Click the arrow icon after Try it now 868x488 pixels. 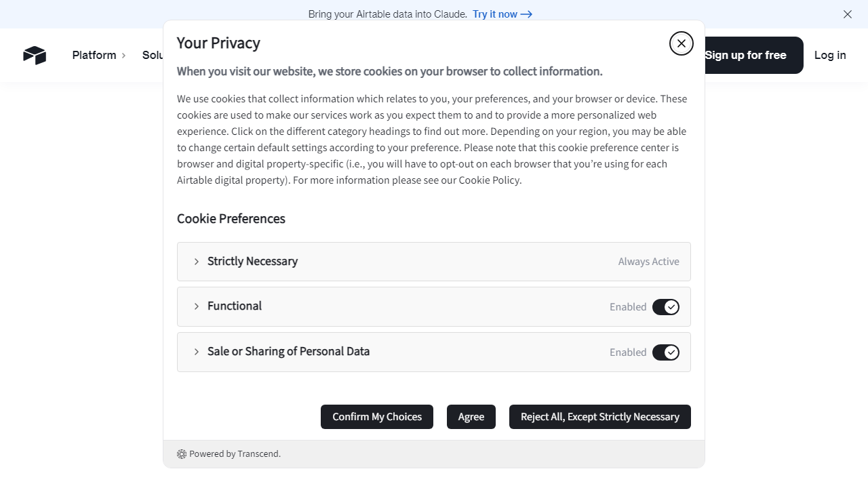point(526,14)
